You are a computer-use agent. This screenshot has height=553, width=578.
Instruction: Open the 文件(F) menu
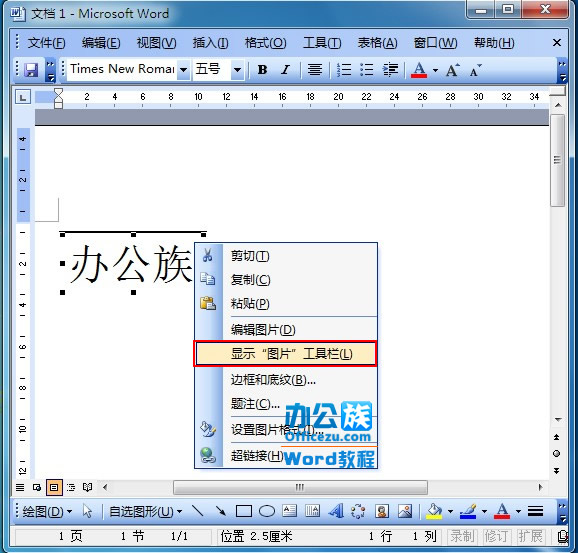tap(46, 43)
